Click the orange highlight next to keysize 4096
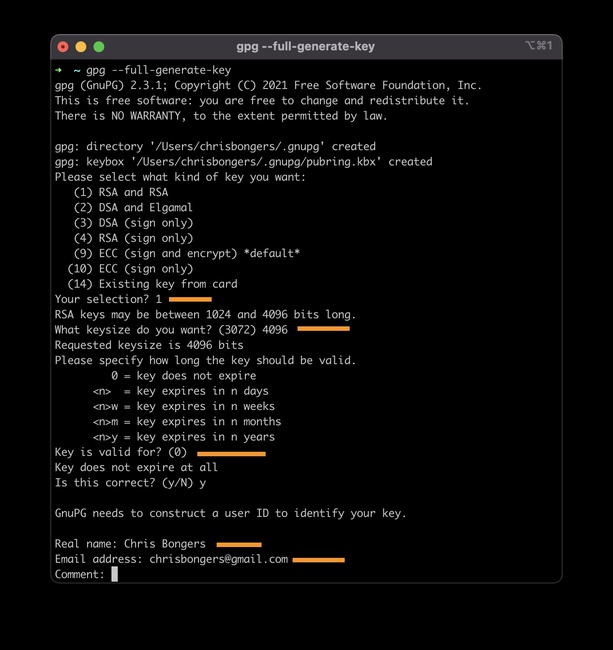613x650 pixels. coord(324,329)
